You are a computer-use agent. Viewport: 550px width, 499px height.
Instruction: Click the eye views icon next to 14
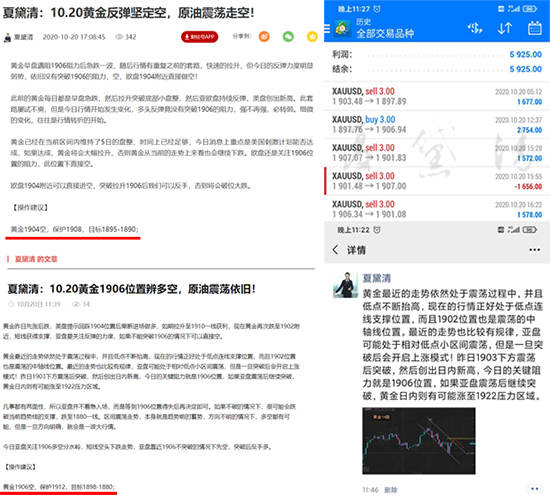click(x=76, y=304)
